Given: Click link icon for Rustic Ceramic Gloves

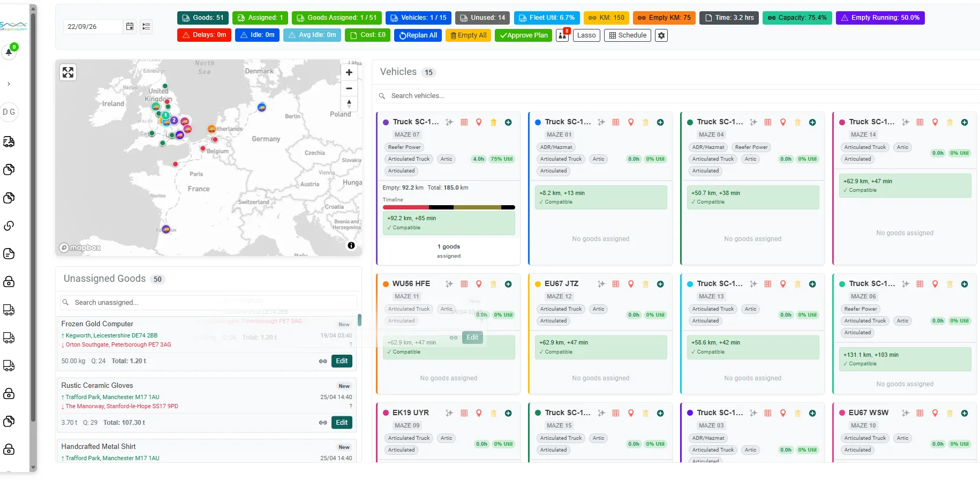Looking at the screenshot, I should (x=323, y=423).
